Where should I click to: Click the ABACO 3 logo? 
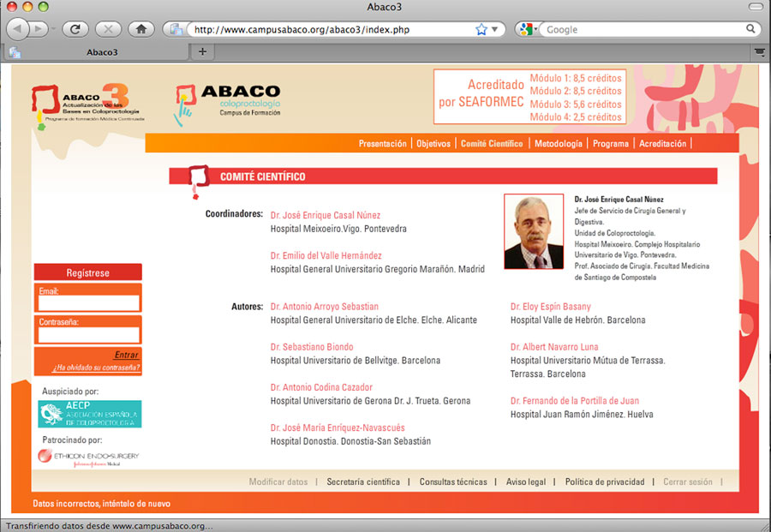pos(87,106)
